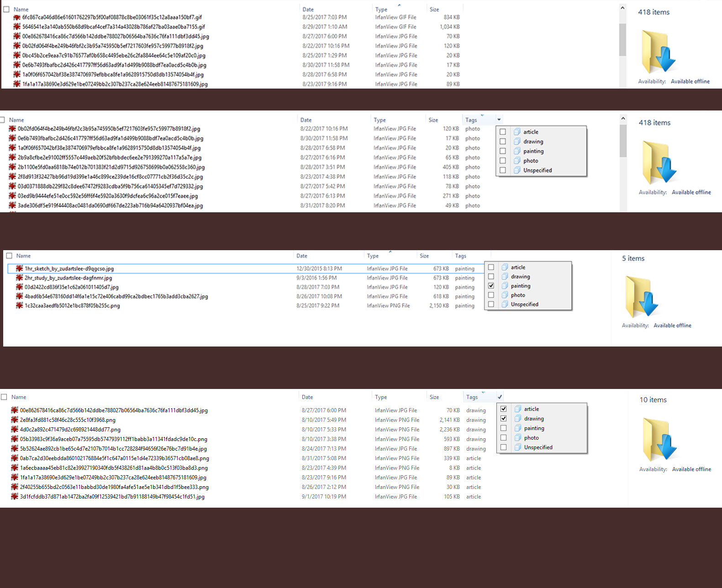
Task: Click the folder icon under '10 items'
Action: (x=660, y=438)
